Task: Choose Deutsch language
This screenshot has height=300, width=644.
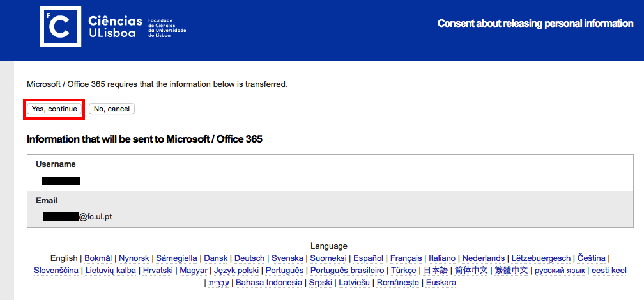Action: (249, 258)
